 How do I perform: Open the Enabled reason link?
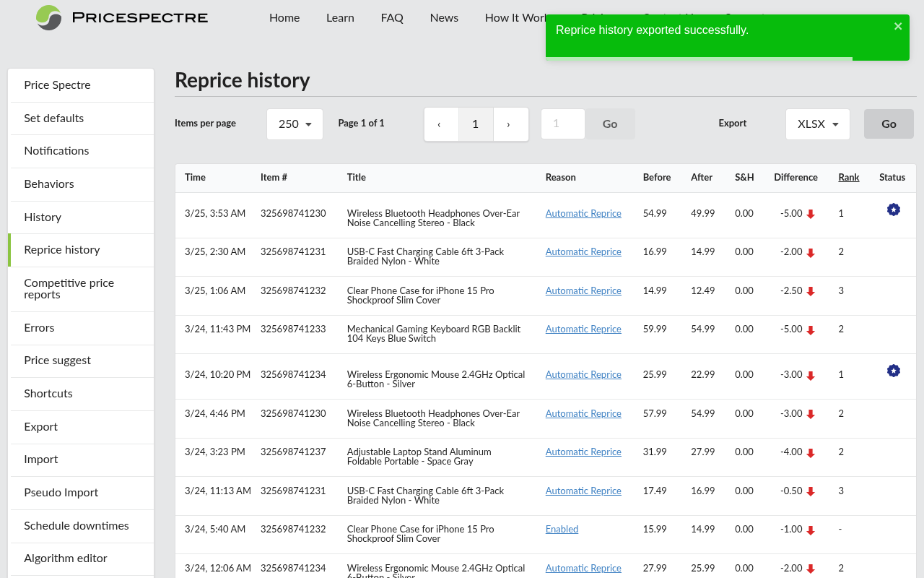pos(562,529)
